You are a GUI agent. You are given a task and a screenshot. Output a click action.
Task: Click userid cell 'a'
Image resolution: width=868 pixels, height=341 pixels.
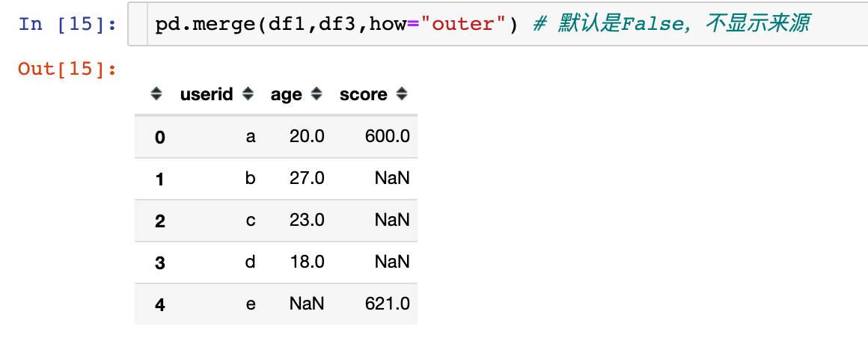click(x=250, y=137)
